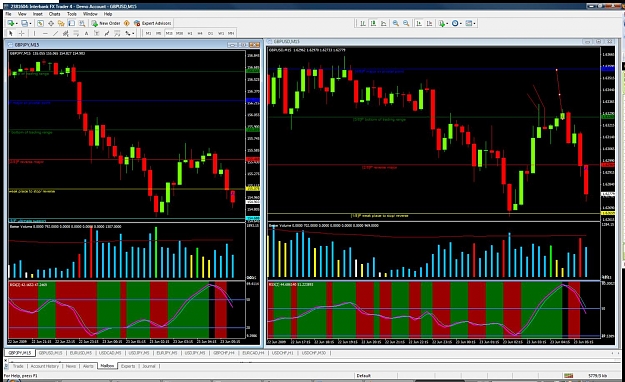Toggle the Terminal panel icon
This screenshot has height=382, width=625.
[x=72, y=23]
